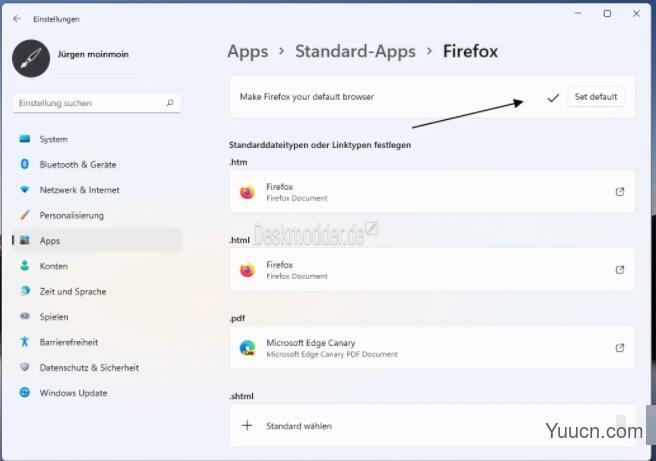Viewport: 656px width, 461px height.
Task: Open System settings category
Action: tap(97, 139)
